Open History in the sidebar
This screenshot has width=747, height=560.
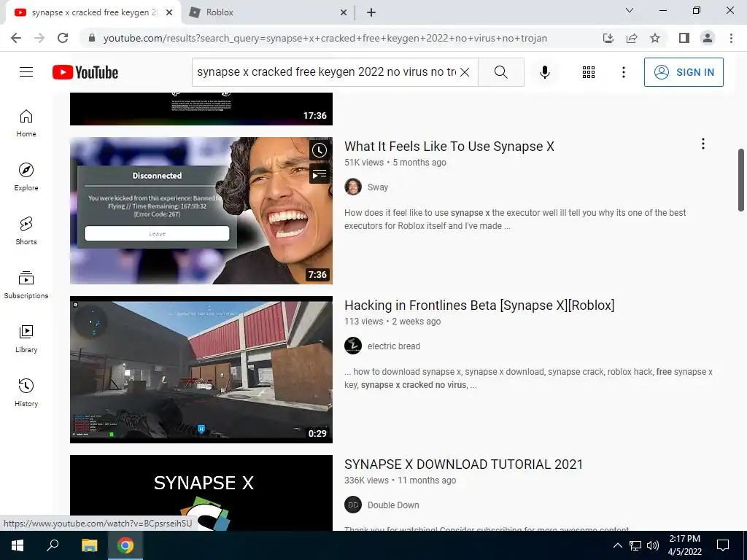(26, 393)
